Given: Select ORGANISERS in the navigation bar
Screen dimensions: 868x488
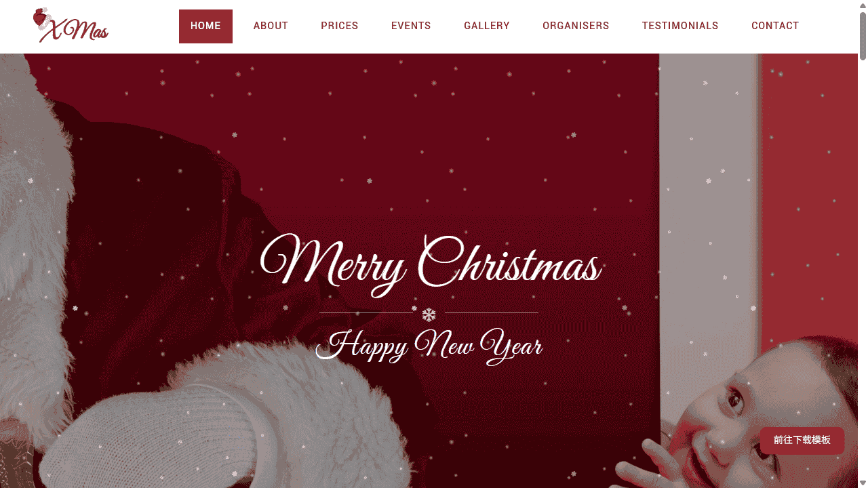Looking at the screenshot, I should pyautogui.click(x=576, y=26).
